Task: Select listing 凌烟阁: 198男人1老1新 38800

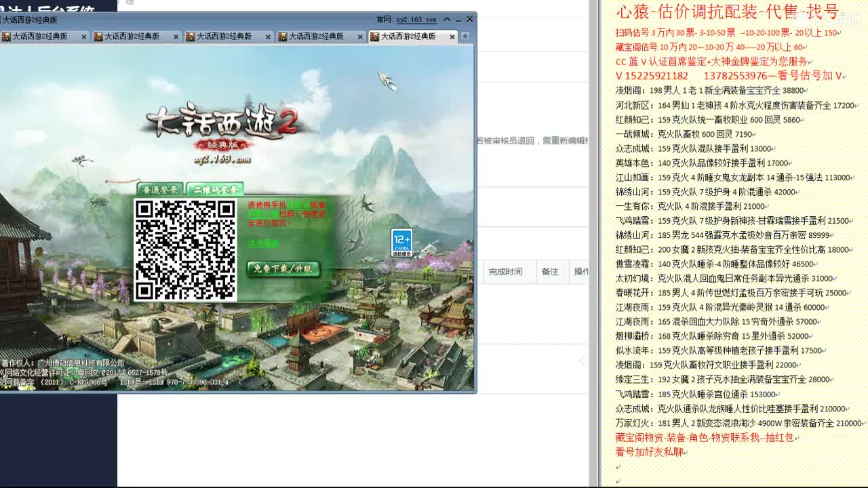Action: coord(710,90)
